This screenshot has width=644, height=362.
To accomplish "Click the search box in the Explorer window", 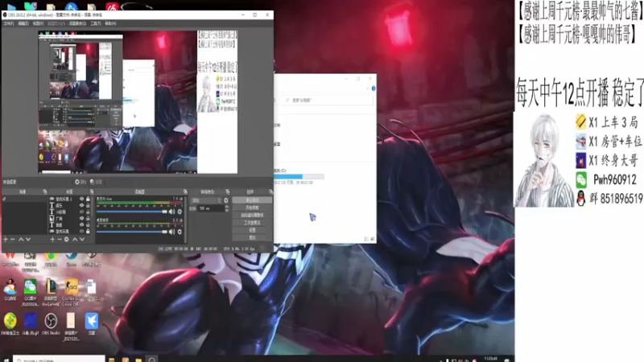I will (x=328, y=100).
